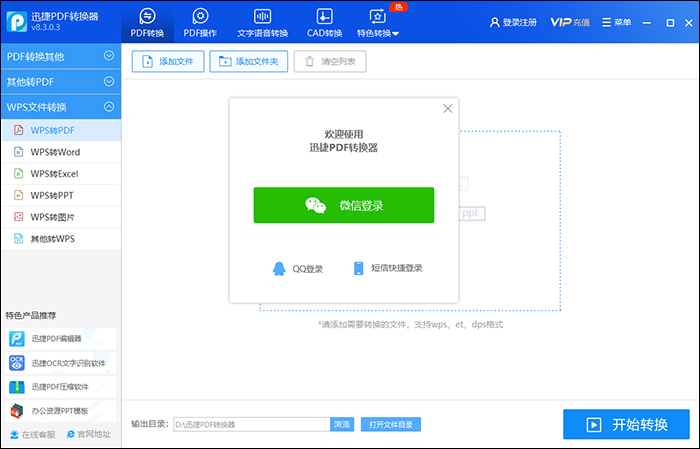Click the 登录注册 user link
This screenshot has height=449, width=700.
513,22
